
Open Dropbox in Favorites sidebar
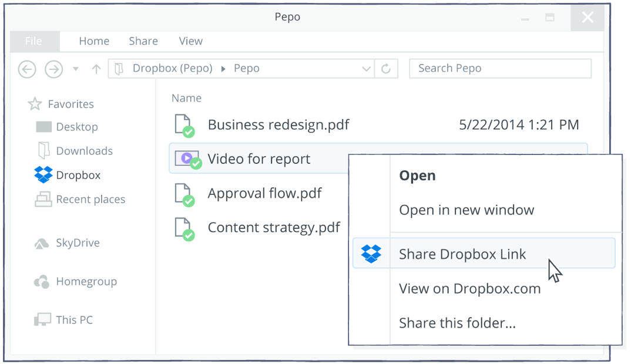78,175
